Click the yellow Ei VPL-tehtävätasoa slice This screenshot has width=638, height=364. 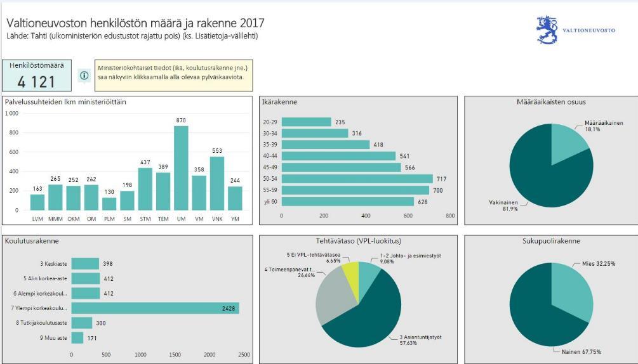pyautogui.click(x=352, y=278)
